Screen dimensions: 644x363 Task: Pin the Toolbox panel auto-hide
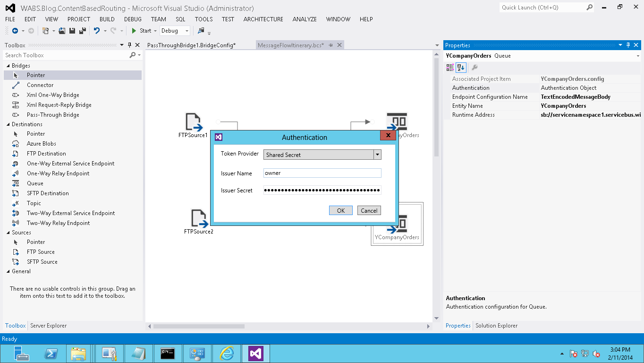click(x=129, y=45)
